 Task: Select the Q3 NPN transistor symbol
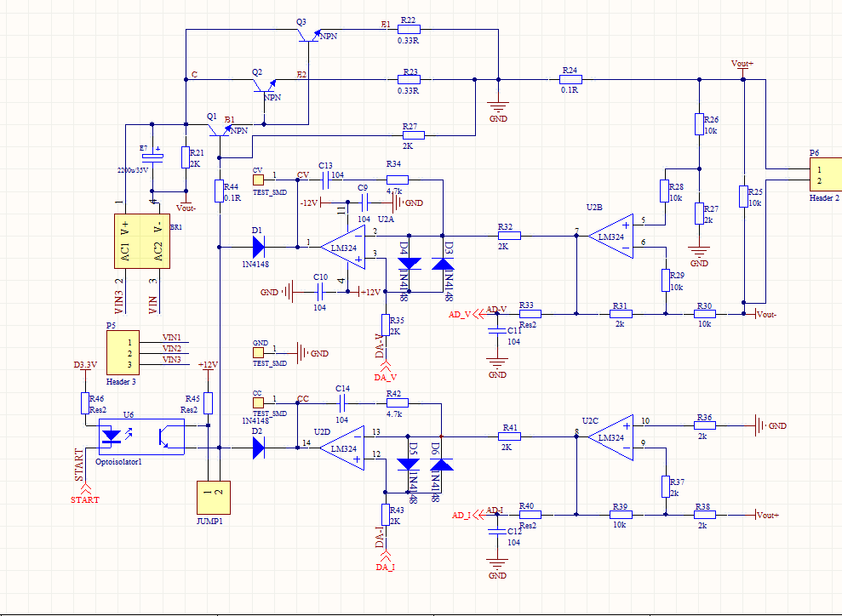coord(307,36)
